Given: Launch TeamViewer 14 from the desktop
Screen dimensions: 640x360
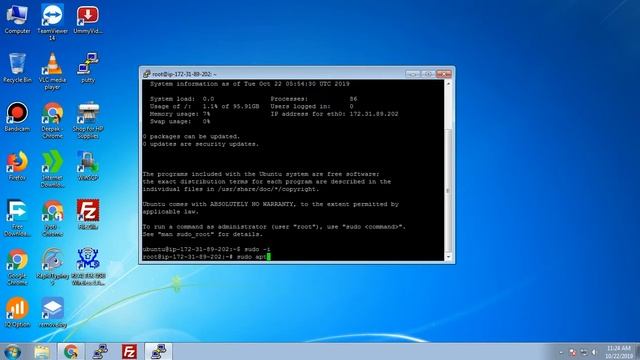Looking at the screenshot, I should pos(52,22).
